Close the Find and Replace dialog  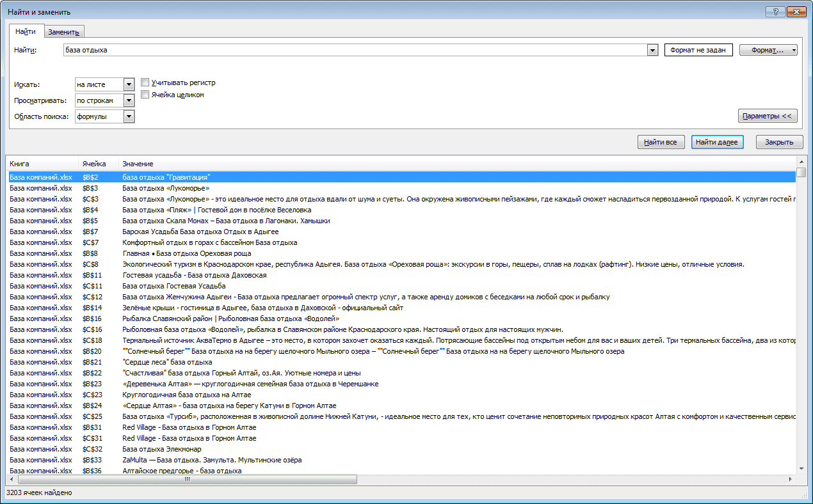[x=796, y=11]
